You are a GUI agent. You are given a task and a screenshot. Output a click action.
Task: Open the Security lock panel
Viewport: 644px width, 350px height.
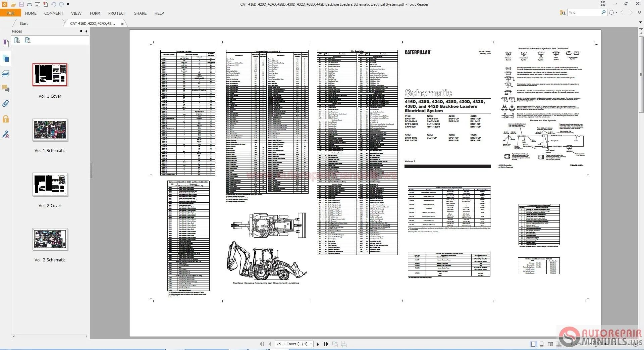coord(5,119)
